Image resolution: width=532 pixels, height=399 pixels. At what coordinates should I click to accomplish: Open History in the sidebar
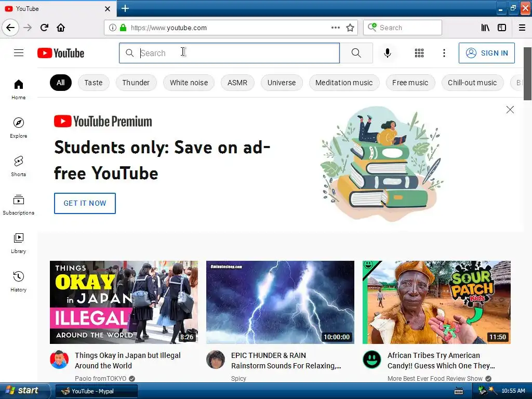(x=19, y=282)
